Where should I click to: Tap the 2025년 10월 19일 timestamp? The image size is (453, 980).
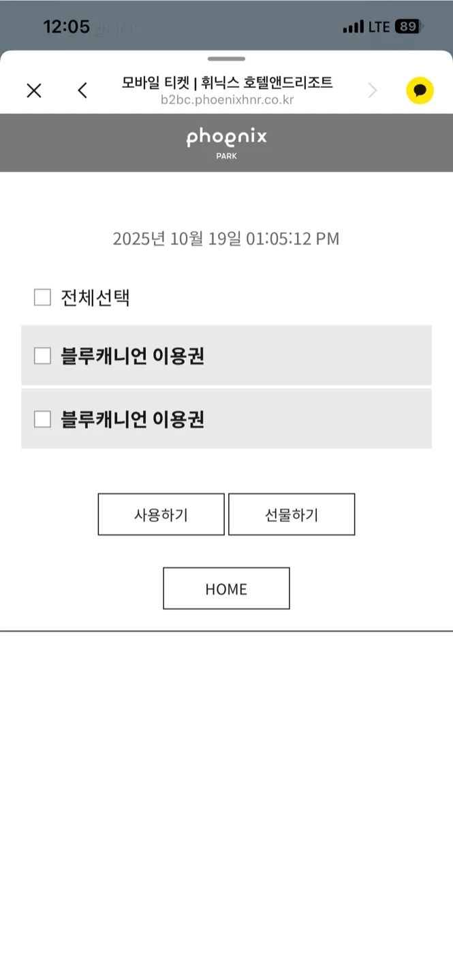point(226,239)
